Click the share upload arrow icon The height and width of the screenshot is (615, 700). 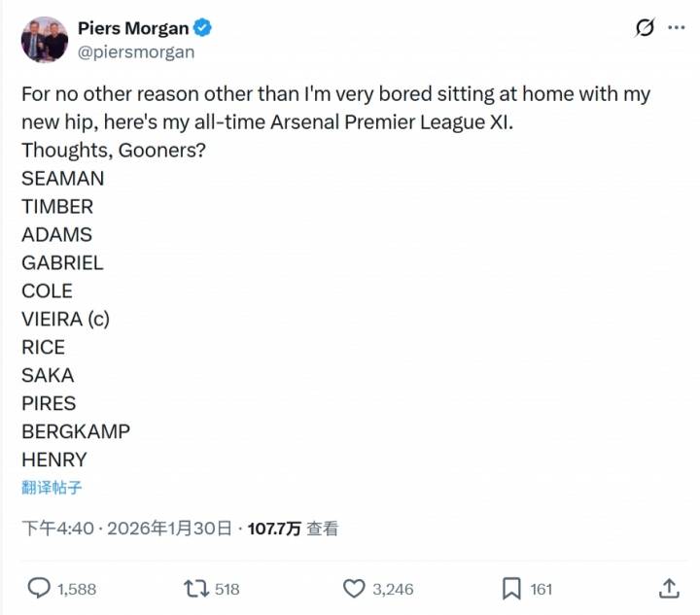(669, 588)
